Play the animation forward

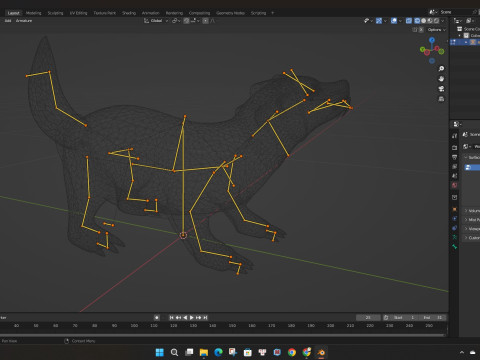192,318
